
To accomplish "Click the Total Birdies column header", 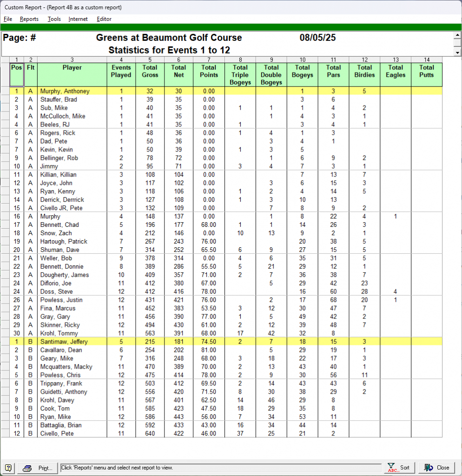I will (x=364, y=71).
